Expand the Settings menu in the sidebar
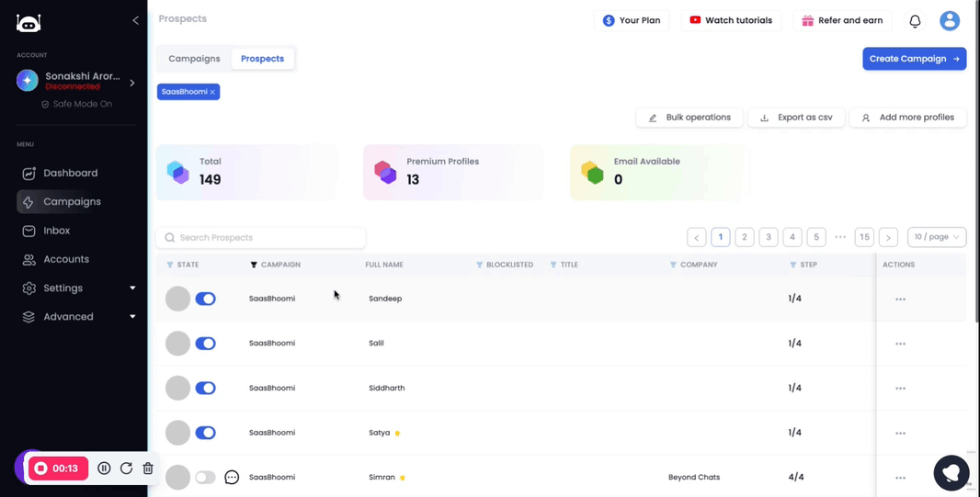The image size is (980, 497). pos(78,288)
